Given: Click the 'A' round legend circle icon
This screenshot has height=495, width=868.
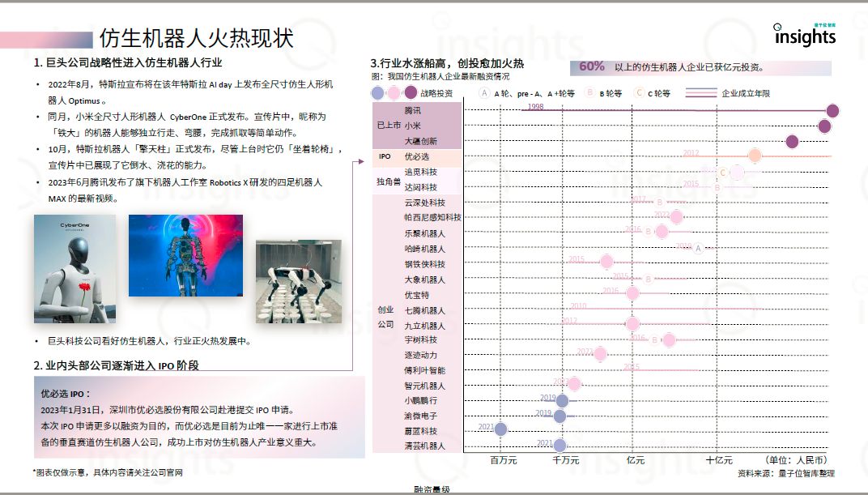Looking at the screenshot, I should click(484, 93).
